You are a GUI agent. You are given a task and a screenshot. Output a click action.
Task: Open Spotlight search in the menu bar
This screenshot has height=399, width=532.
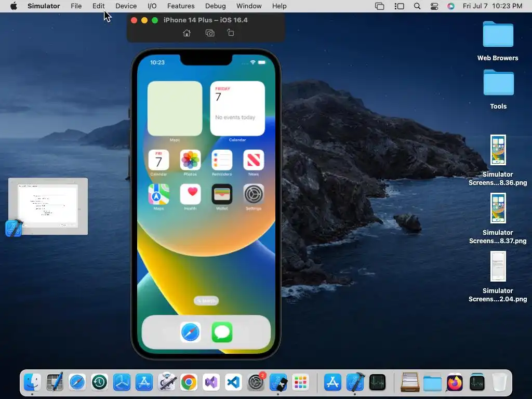pos(417,6)
